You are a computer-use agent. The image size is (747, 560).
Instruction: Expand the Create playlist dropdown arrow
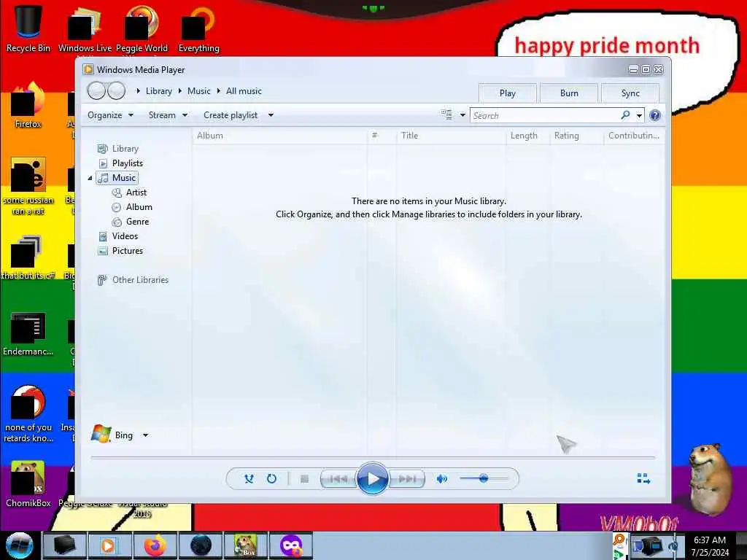point(271,115)
